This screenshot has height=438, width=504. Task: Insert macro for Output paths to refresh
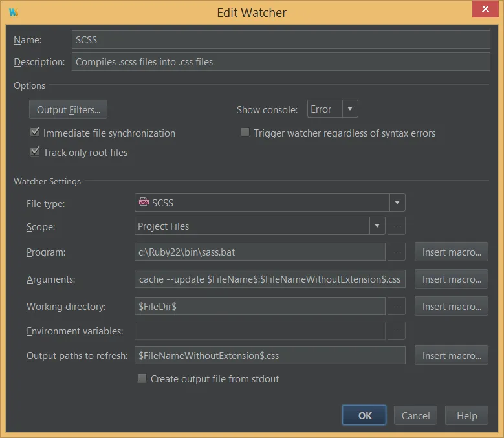(452, 355)
